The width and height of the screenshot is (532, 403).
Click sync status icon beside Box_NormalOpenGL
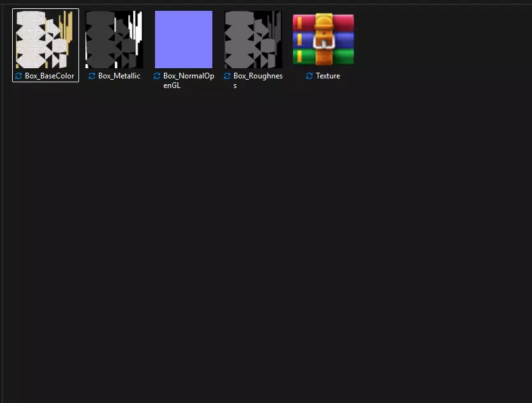(x=157, y=76)
